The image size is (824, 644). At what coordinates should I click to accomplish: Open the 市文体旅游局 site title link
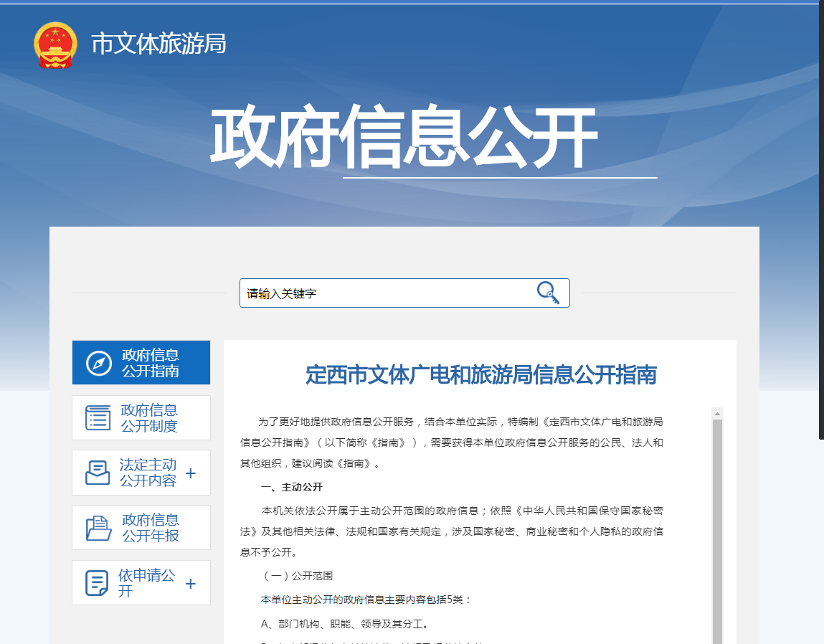click(x=158, y=44)
